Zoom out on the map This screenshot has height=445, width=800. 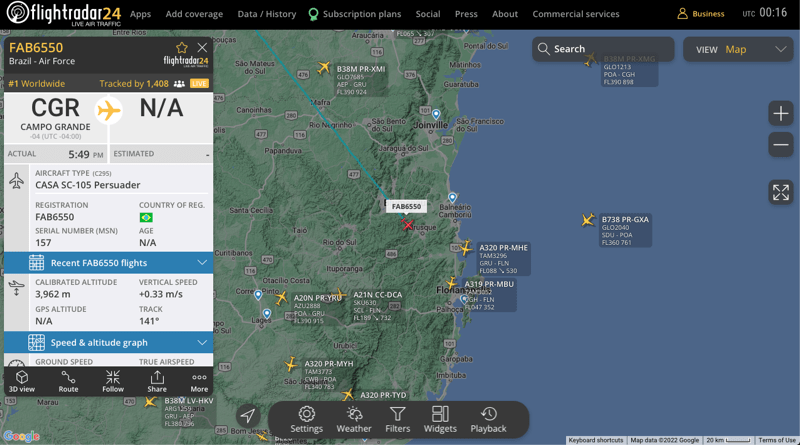(x=781, y=144)
